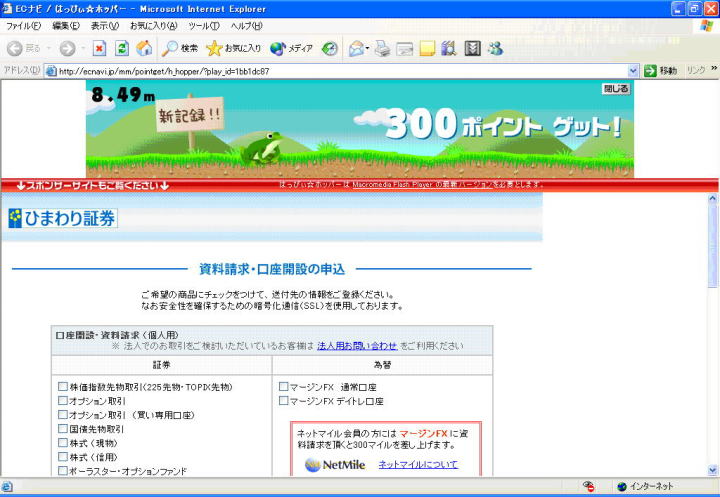Screen dimensions: 720x497
Task: Open the ヘルプ(H) menu
Action: tap(247, 26)
